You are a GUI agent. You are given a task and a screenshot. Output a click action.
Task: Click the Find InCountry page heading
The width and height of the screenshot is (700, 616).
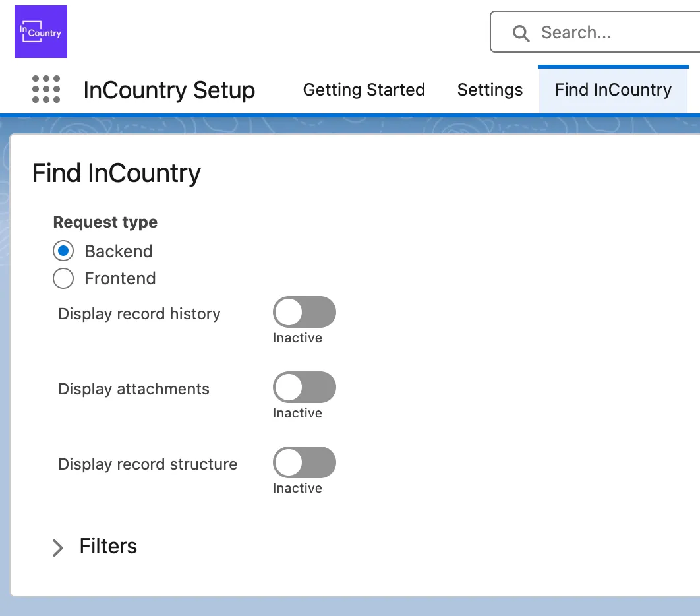pos(117,173)
